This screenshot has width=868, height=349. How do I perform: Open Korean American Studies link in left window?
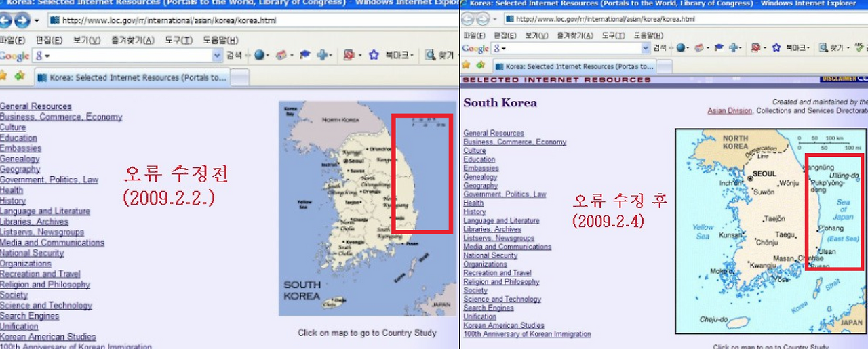47,337
